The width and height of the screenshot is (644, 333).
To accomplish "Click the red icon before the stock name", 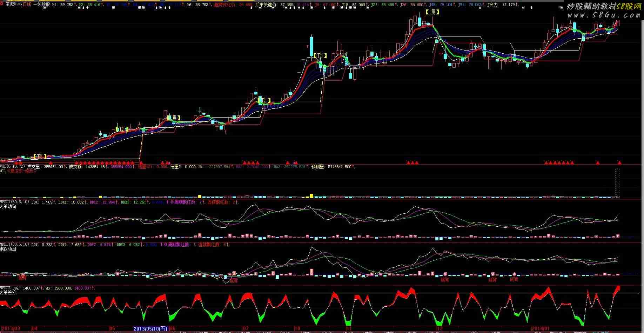I will (x=2, y=5).
